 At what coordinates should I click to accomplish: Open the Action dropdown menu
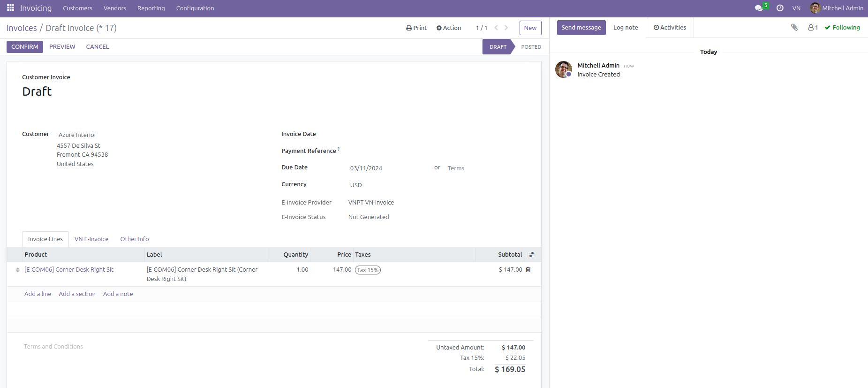(449, 28)
